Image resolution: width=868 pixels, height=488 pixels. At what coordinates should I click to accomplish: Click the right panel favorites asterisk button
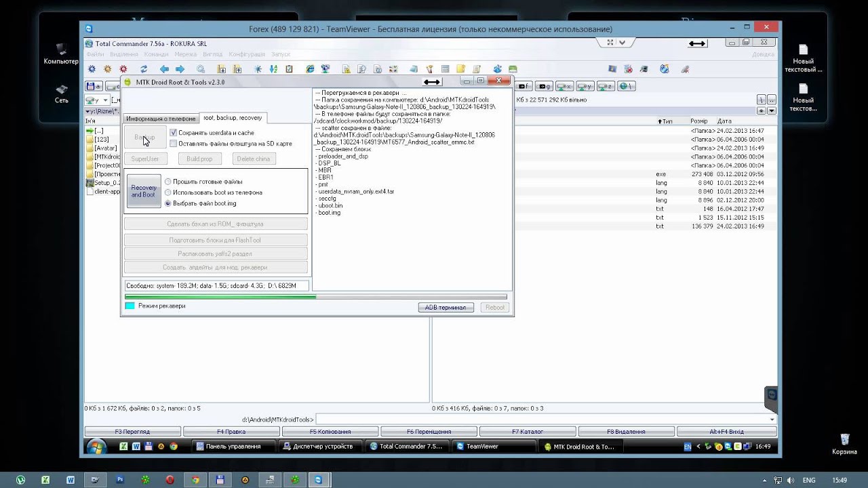[761, 110]
